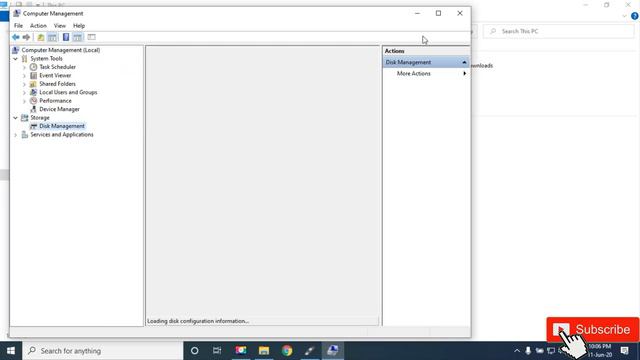
Task: Open the Action menu
Action: 38,26
